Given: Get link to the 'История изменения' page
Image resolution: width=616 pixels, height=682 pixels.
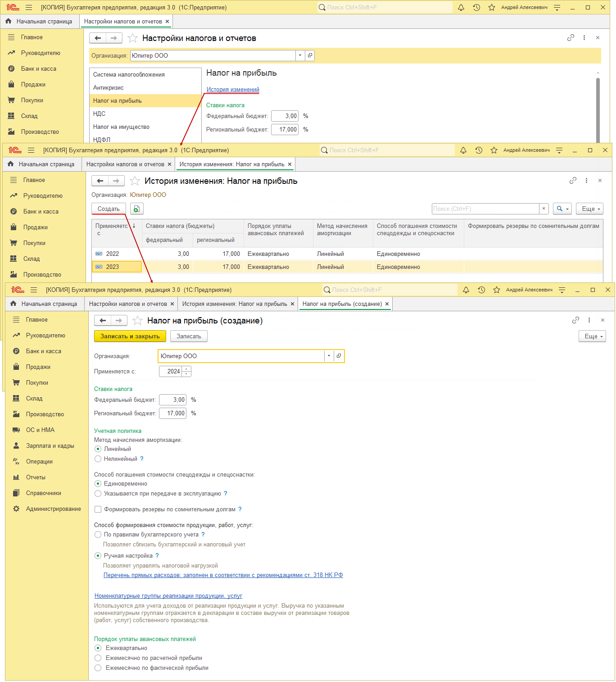Looking at the screenshot, I should [x=573, y=181].
